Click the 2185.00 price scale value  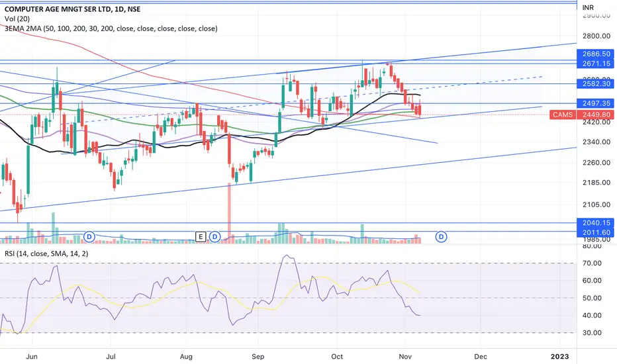pos(596,183)
